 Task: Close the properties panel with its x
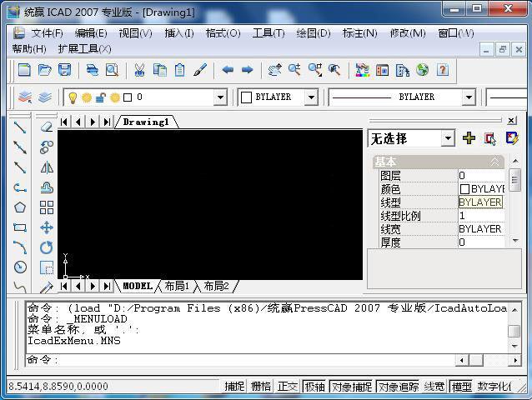[x=511, y=120]
